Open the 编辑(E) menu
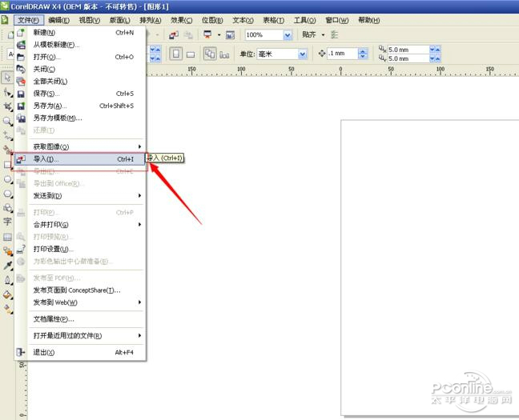Viewport: 519px width, 420px height. [58, 20]
